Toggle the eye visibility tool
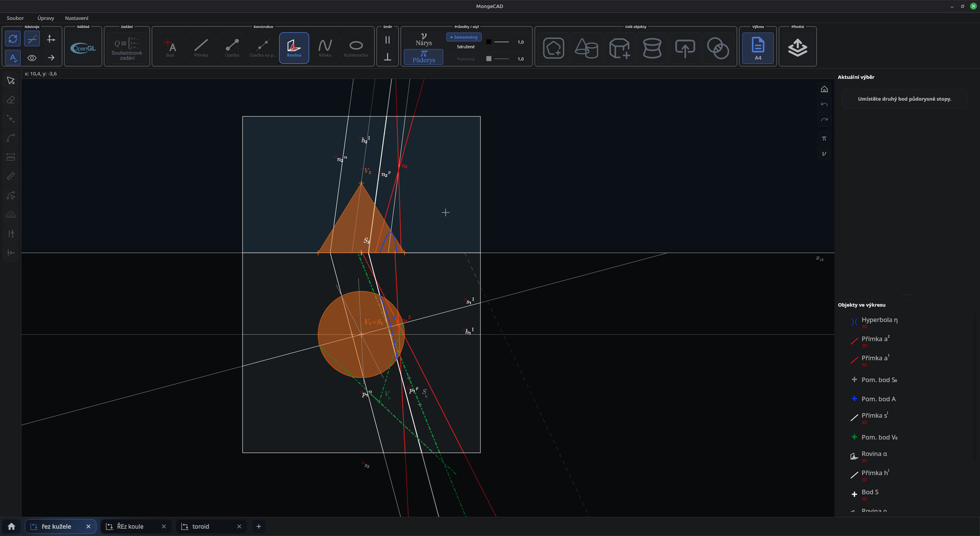The image size is (980, 536). pos(32,58)
